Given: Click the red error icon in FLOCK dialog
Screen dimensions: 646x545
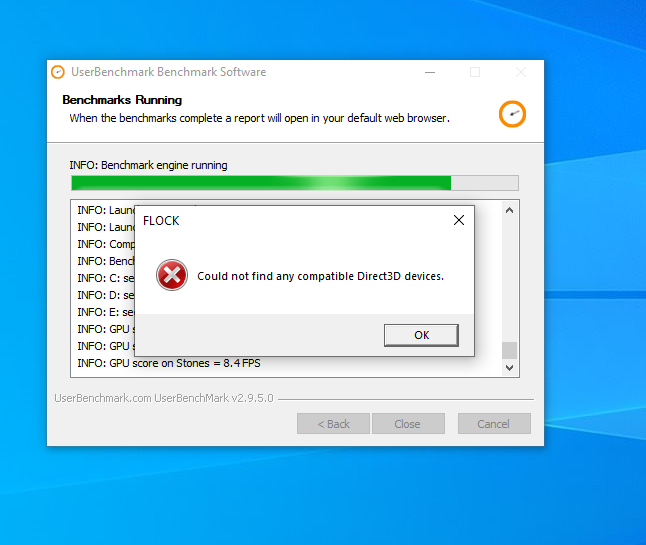Looking at the screenshot, I should (172, 275).
